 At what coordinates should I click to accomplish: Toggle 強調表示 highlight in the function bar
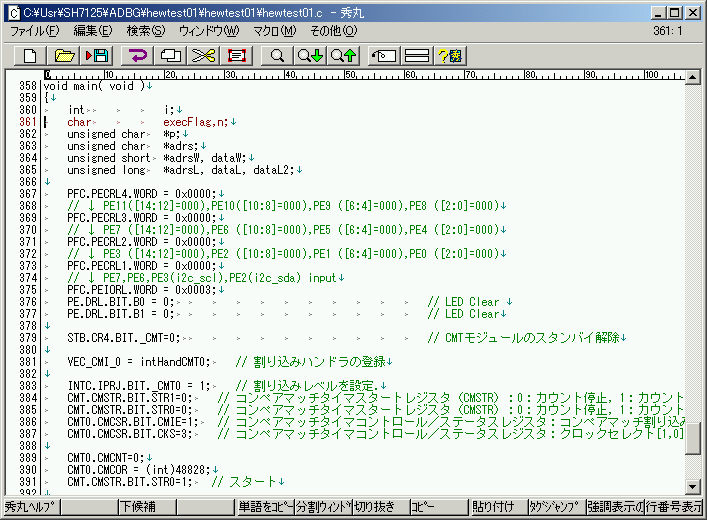tap(614, 507)
